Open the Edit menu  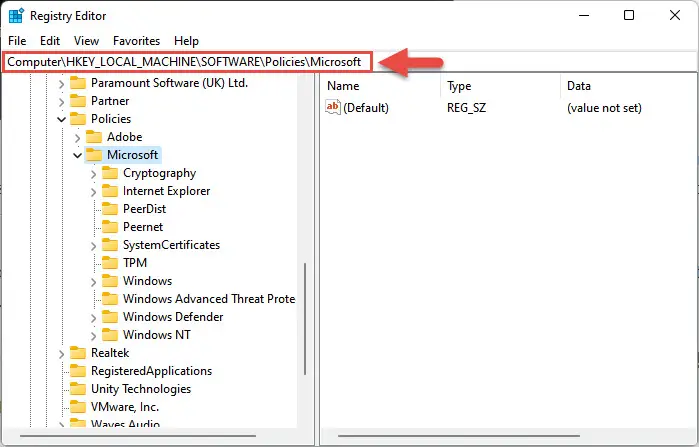coord(49,41)
